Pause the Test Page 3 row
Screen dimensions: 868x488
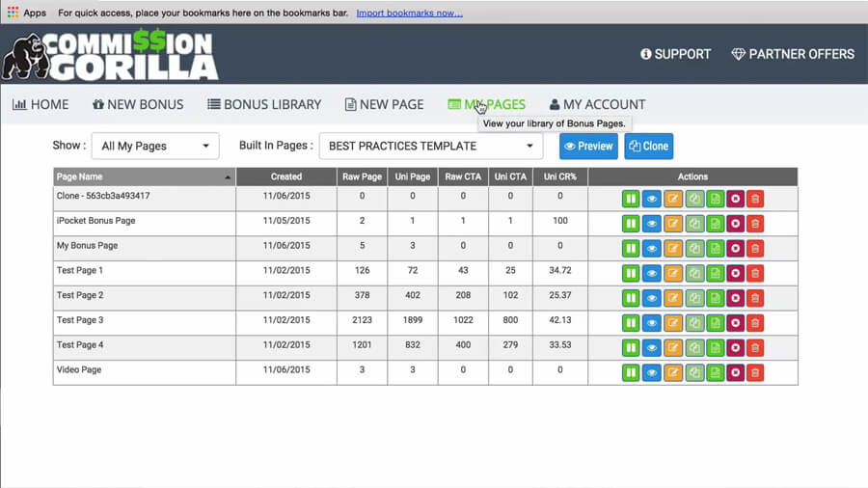click(x=631, y=323)
